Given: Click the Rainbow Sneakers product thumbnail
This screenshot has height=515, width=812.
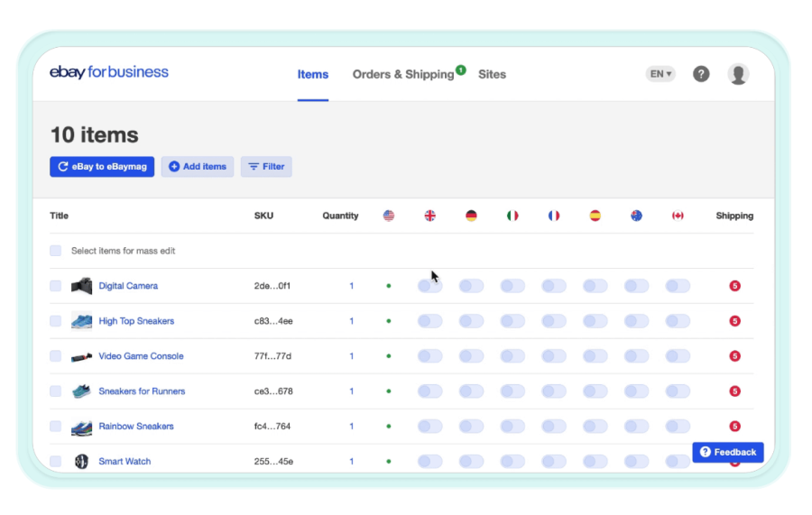Looking at the screenshot, I should [81, 427].
